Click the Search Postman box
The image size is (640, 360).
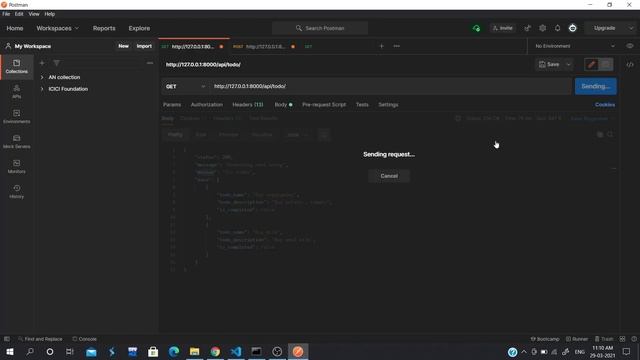pos(320,28)
